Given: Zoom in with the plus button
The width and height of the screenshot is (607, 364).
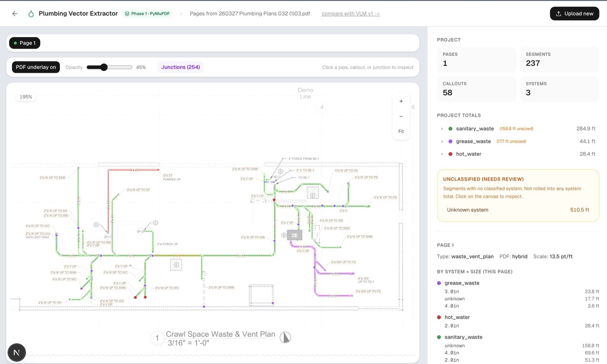Looking at the screenshot, I should click(x=401, y=101).
